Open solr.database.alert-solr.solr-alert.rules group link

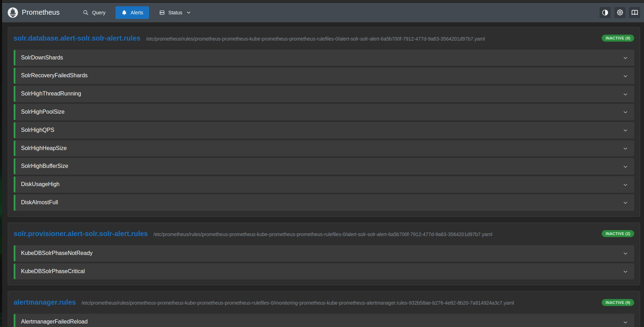(x=77, y=38)
